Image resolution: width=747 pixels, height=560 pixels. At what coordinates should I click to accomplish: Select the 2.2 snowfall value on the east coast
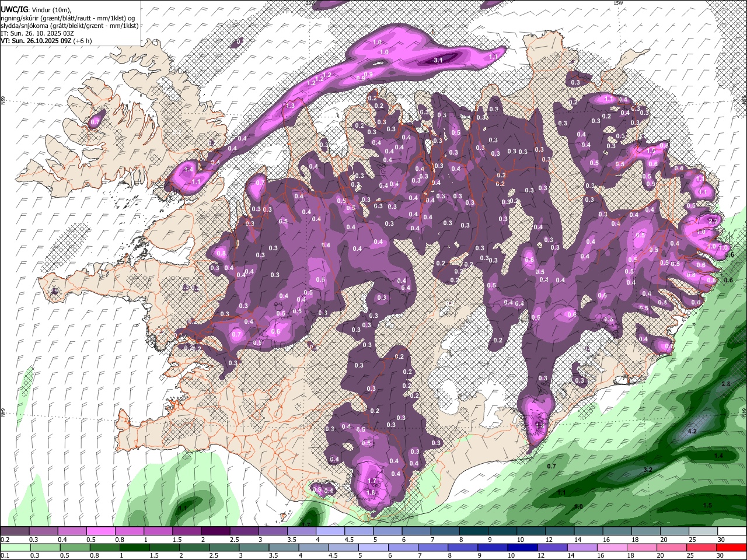click(713, 221)
